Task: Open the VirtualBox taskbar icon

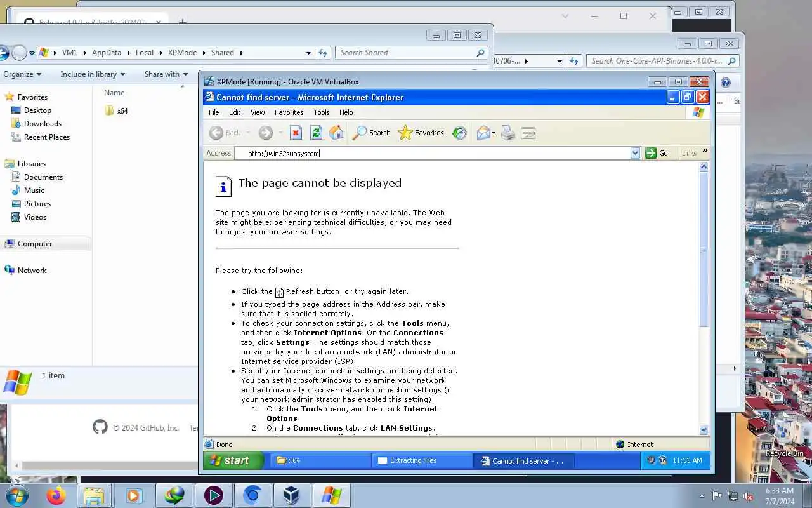Action: 292,495
